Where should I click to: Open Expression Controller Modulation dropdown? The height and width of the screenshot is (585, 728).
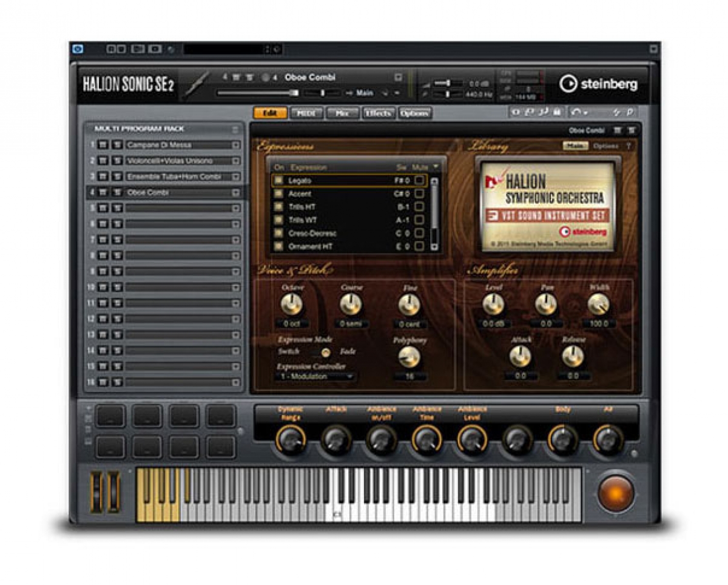click(316, 376)
